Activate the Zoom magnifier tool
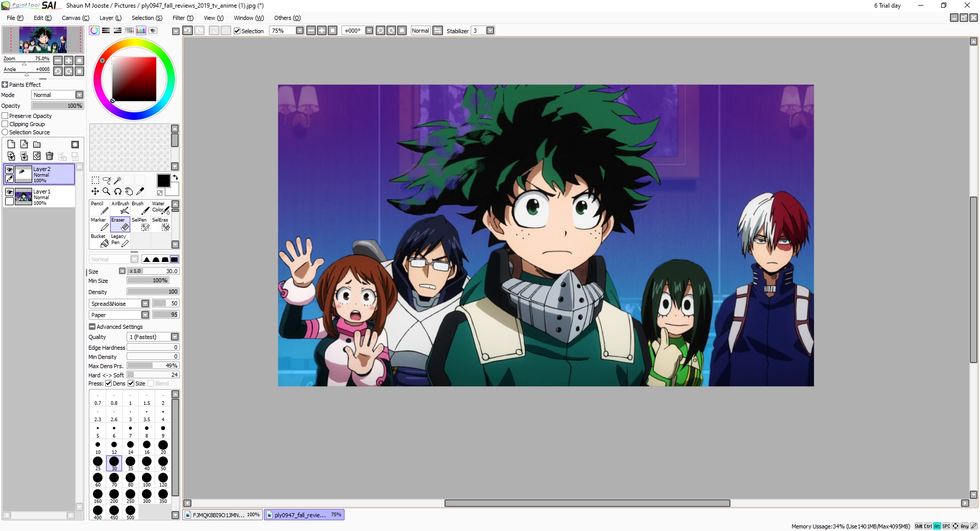The height and width of the screenshot is (531, 980). 107,191
